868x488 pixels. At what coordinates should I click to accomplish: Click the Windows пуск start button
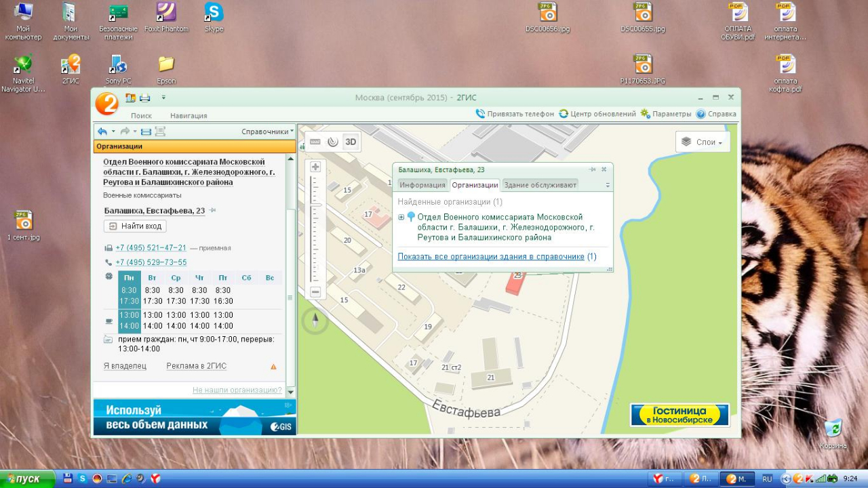tap(27, 479)
